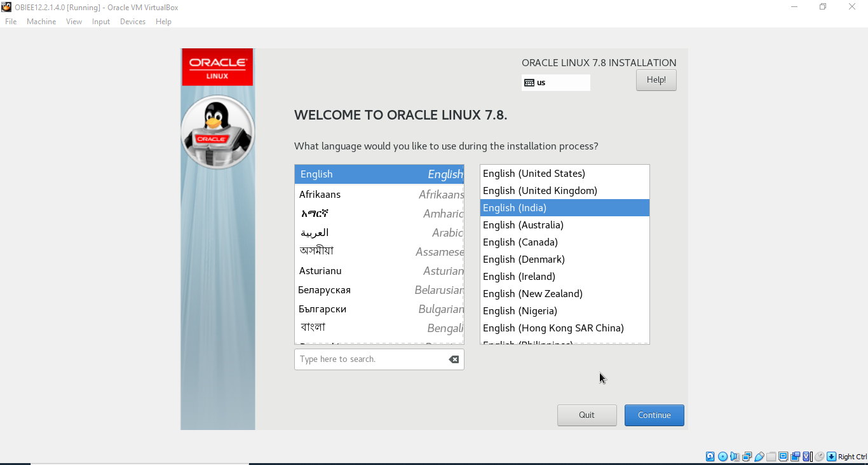Click the network status indicator
This screenshot has width=868, height=465.
747,456
